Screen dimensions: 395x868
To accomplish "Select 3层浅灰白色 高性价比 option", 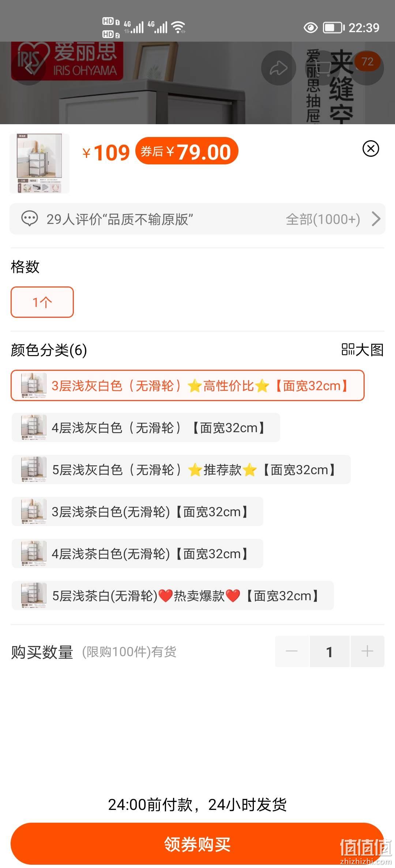I will click(x=188, y=385).
